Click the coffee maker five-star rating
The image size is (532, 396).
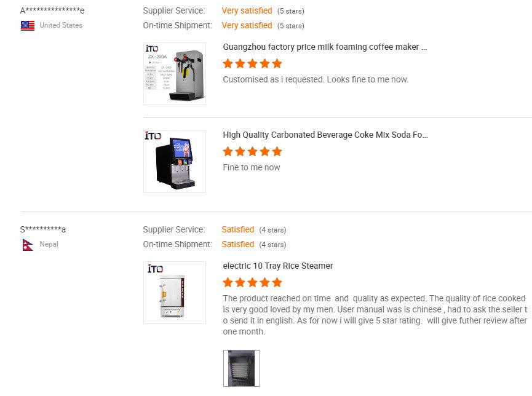(252, 63)
